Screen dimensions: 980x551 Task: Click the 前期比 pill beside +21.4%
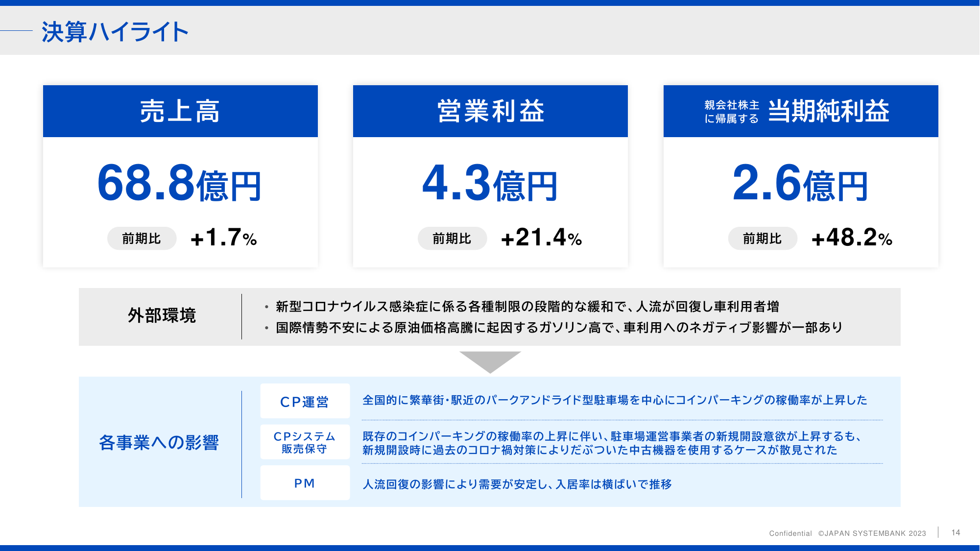coord(452,239)
